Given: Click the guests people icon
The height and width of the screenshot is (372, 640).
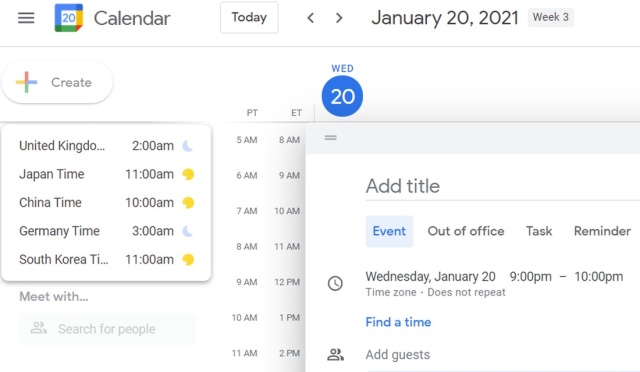Looking at the screenshot, I should pyautogui.click(x=336, y=354).
